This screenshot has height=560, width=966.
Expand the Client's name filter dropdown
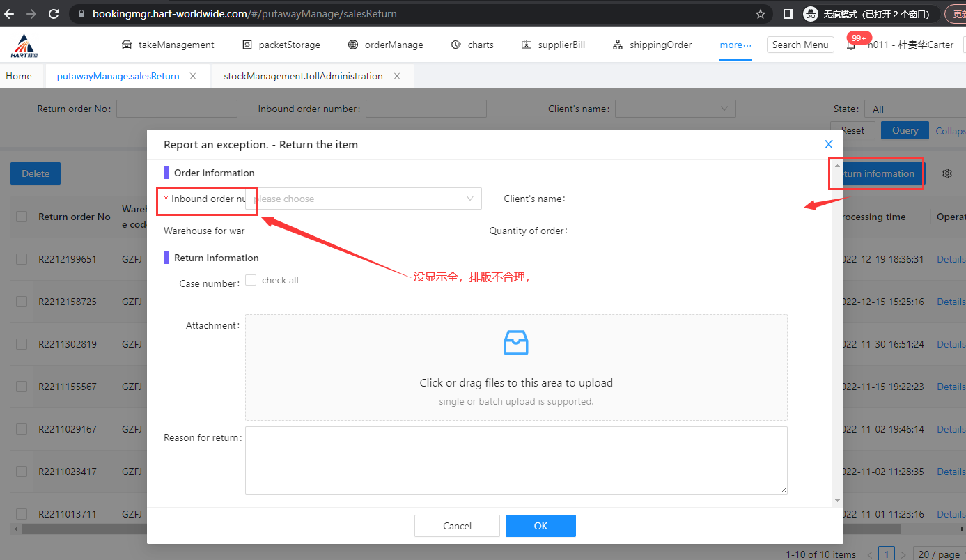point(675,109)
